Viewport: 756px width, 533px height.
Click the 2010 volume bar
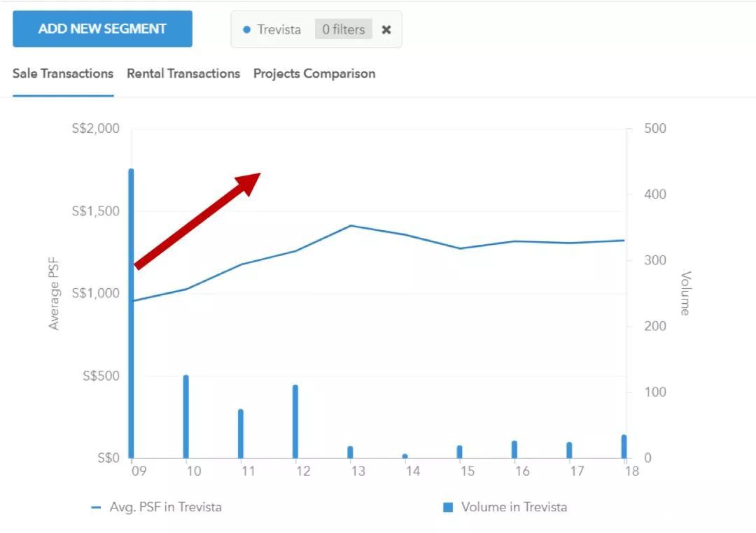coord(186,417)
